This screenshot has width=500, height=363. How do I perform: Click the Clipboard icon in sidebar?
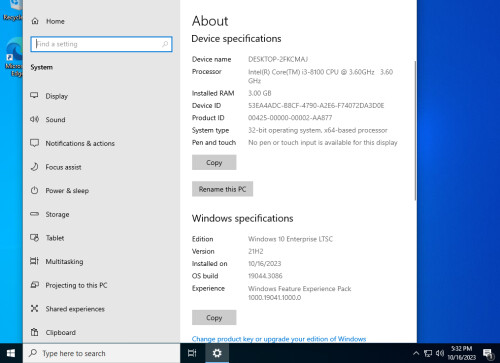click(34, 332)
